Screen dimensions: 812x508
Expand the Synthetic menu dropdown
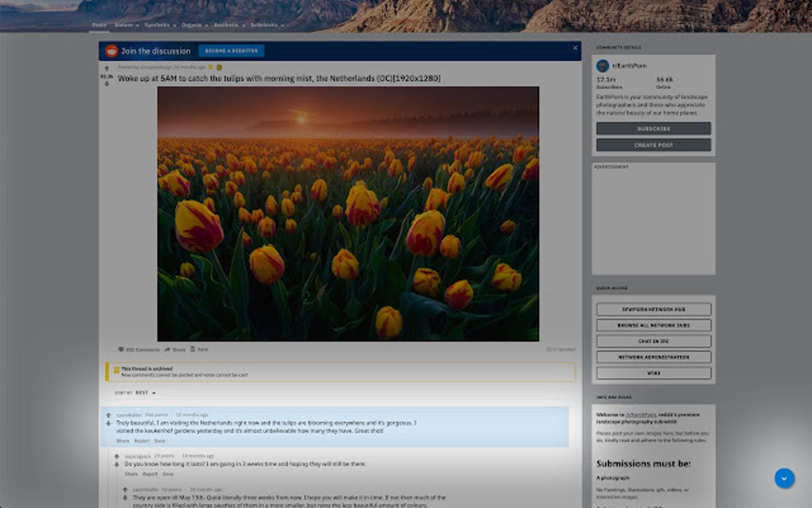point(160,25)
